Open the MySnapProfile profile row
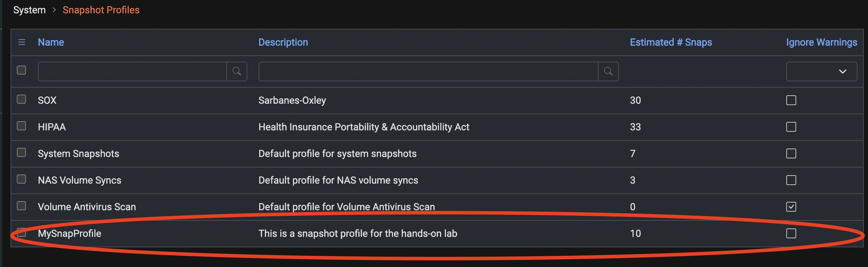The width and height of the screenshot is (868, 267). pos(70,233)
